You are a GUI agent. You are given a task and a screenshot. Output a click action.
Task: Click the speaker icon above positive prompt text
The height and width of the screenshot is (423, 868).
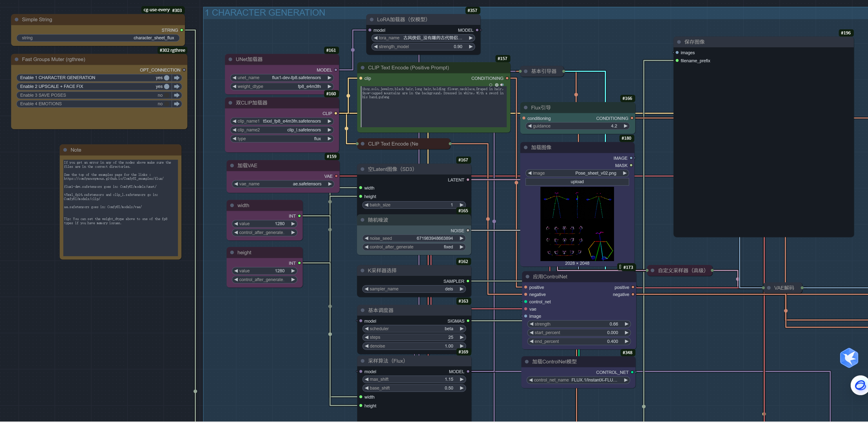(x=502, y=85)
